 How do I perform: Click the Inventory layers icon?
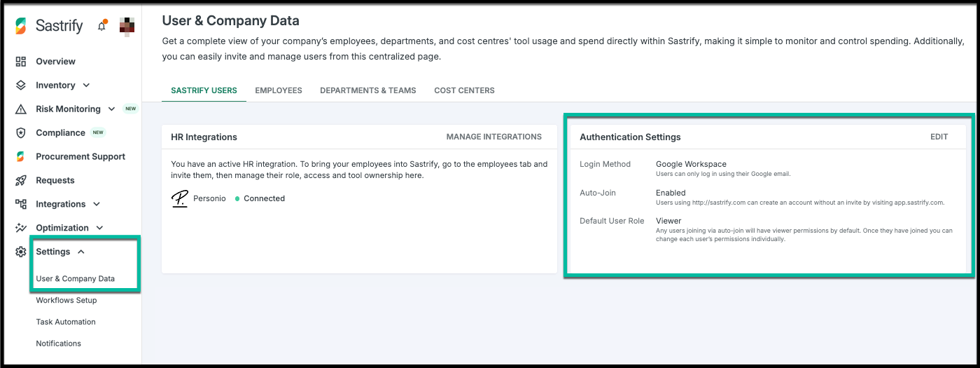coord(21,86)
